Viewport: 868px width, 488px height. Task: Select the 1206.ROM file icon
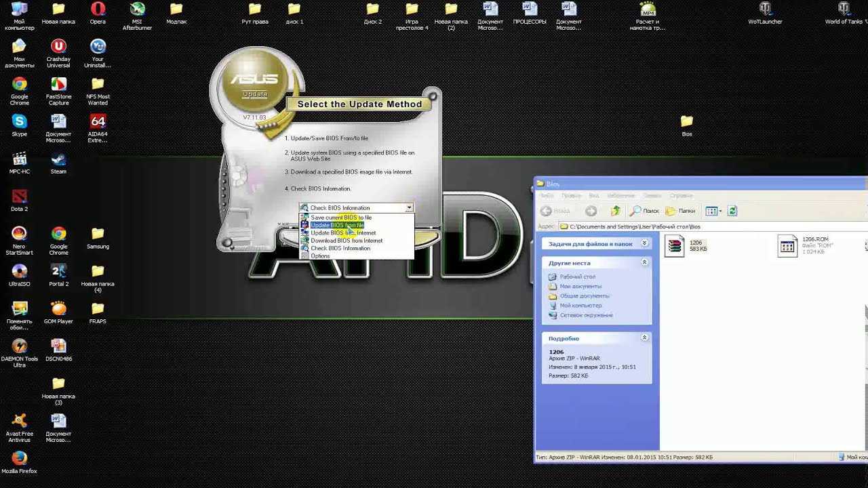tap(787, 246)
